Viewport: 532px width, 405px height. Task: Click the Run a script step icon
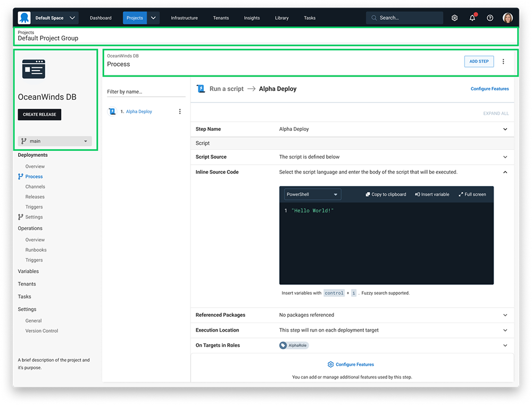pyautogui.click(x=201, y=89)
